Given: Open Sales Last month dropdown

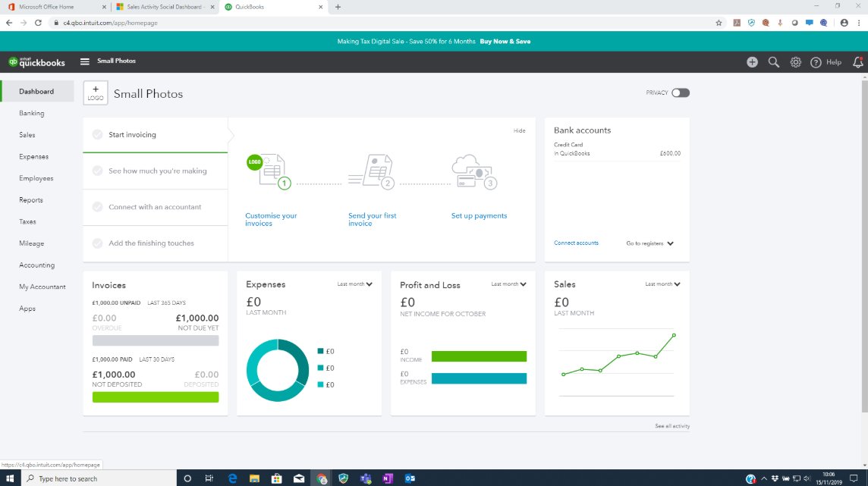Looking at the screenshot, I should 662,284.
